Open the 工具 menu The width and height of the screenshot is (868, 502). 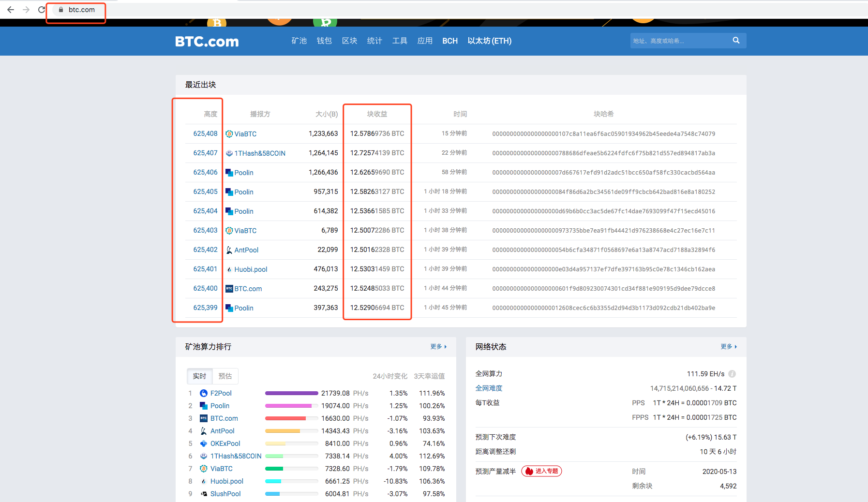400,41
